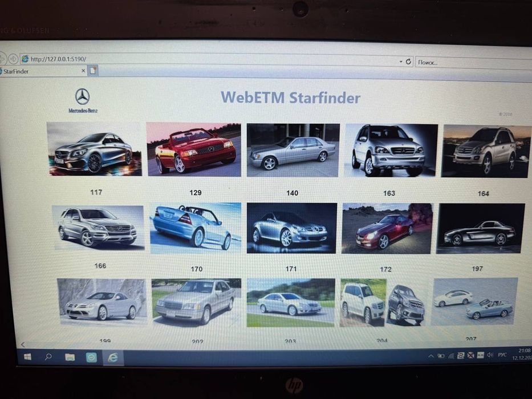Click the 166 label text

(x=100, y=266)
